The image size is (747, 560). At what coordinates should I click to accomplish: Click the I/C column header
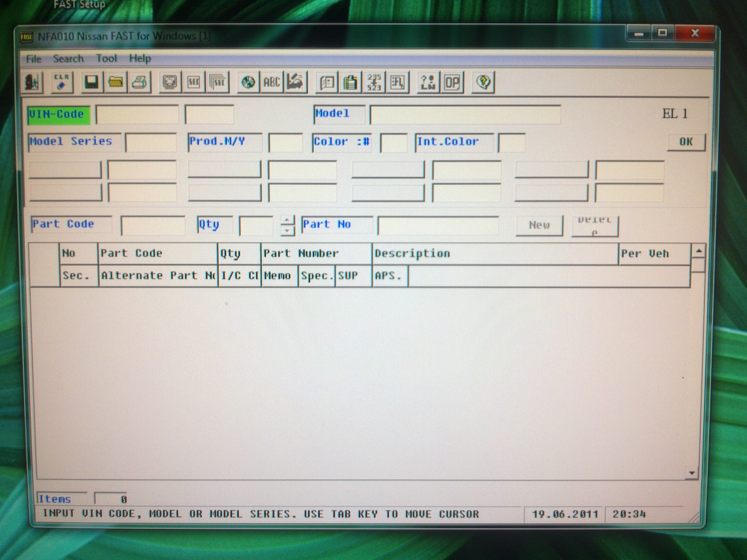240,276
